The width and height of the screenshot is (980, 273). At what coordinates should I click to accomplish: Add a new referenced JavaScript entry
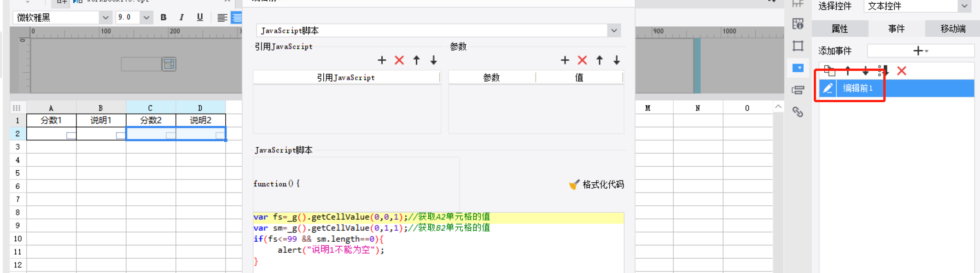click(x=382, y=60)
